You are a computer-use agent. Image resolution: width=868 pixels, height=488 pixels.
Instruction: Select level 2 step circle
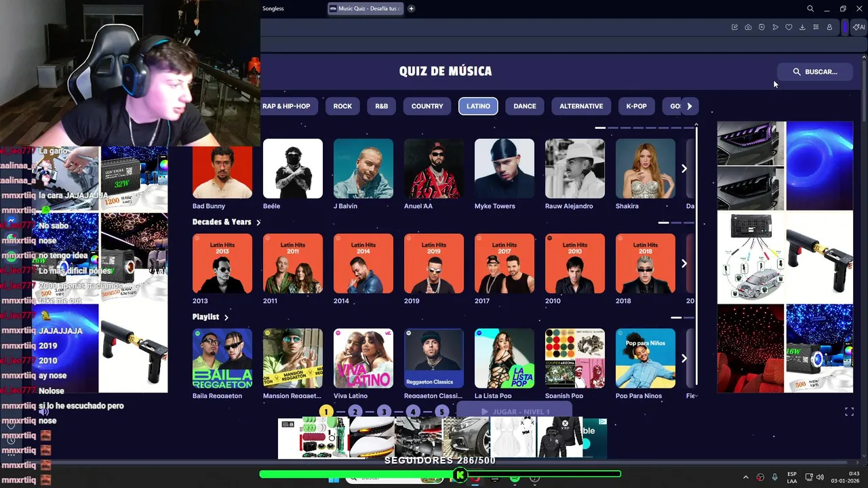355,411
